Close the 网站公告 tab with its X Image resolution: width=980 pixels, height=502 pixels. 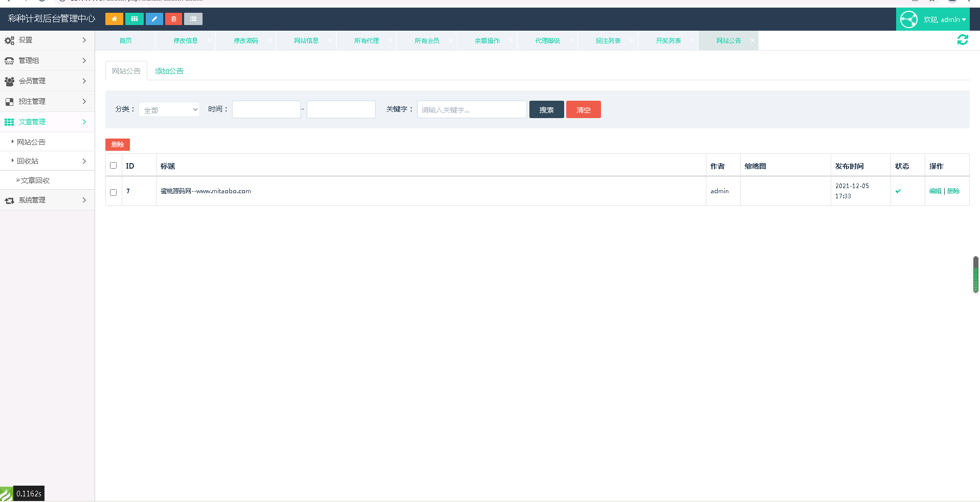(x=752, y=40)
